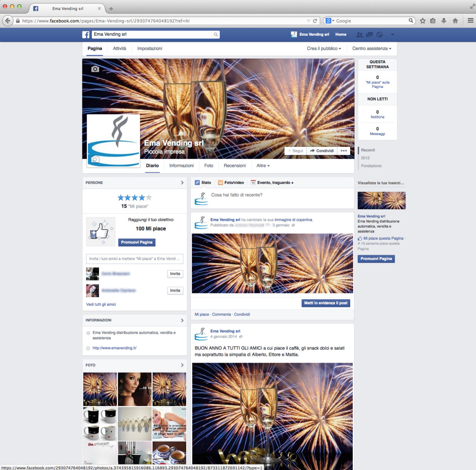Click the Home link in top bar
Screen dimensions: 476x470
pyautogui.click(x=340, y=34)
